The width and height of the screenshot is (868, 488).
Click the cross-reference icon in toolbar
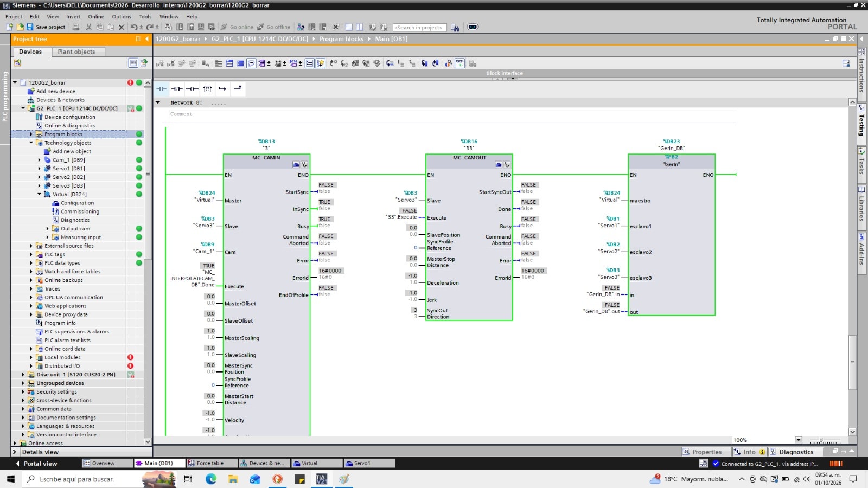click(336, 27)
